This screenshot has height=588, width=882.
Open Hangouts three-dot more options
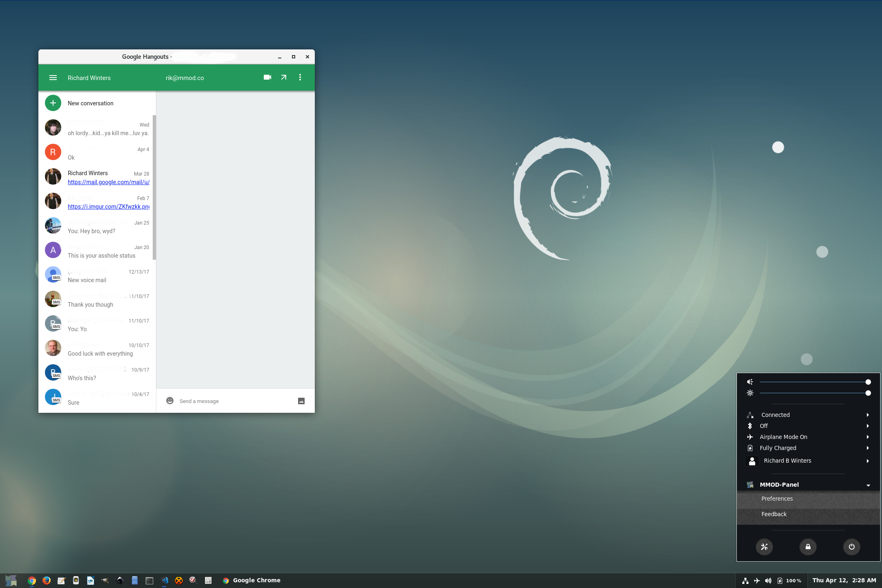point(300,77)
